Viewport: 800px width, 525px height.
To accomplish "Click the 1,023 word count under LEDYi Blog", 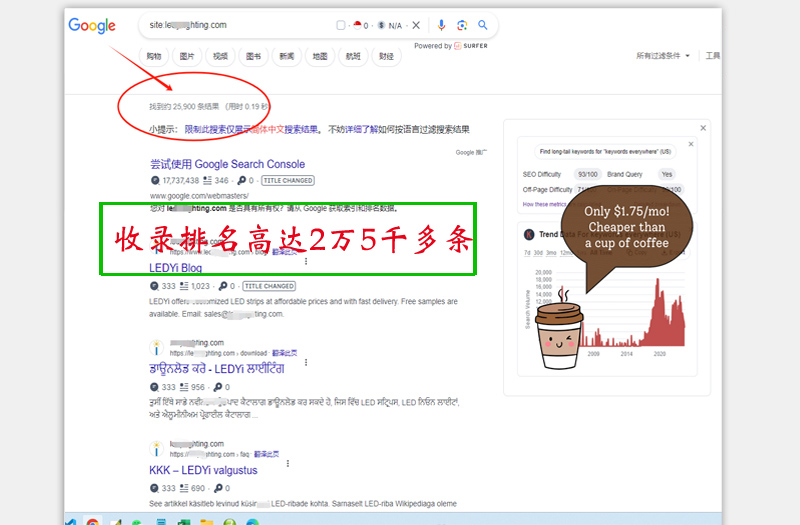I will pyautogui.click(x=201, y=286).
